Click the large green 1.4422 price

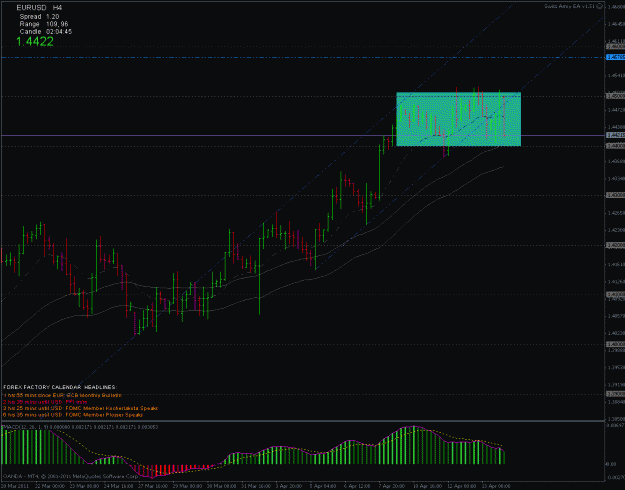[x=35, y=41]
